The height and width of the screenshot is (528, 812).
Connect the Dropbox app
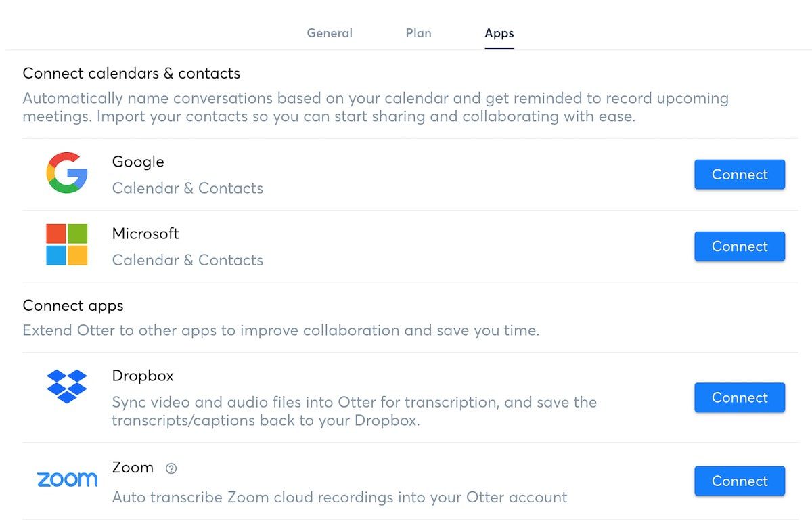click(739, 397)
